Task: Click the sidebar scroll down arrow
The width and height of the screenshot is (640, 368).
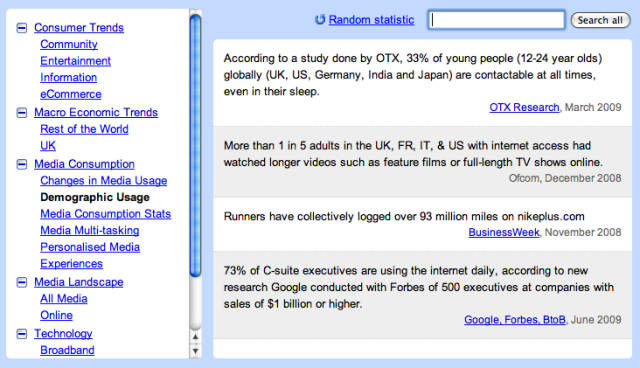Action: tap(196, 351)
